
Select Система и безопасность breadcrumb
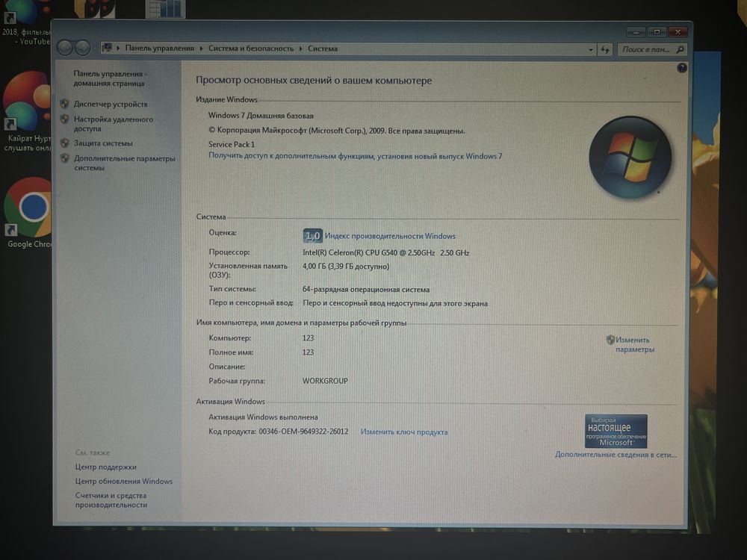pos(251,49)
